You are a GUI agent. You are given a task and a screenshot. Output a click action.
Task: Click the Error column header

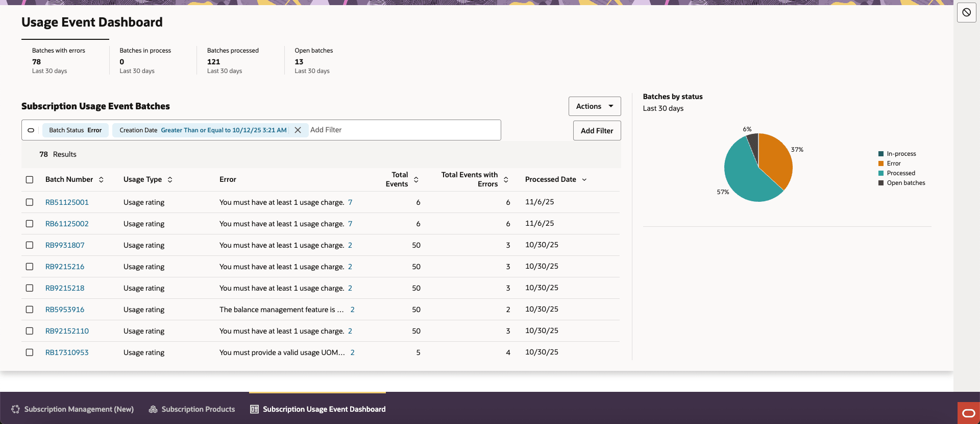pos(228,179)
